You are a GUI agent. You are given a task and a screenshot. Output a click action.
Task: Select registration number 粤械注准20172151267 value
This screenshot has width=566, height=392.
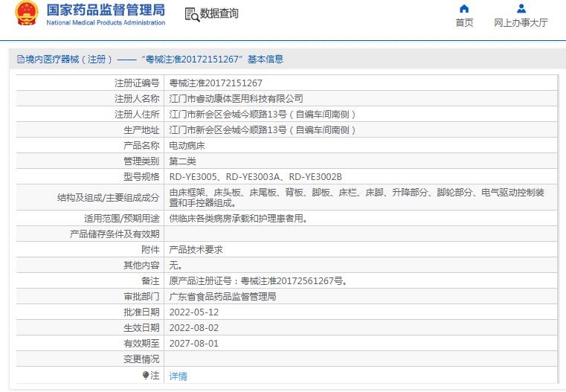coord(216,83)
